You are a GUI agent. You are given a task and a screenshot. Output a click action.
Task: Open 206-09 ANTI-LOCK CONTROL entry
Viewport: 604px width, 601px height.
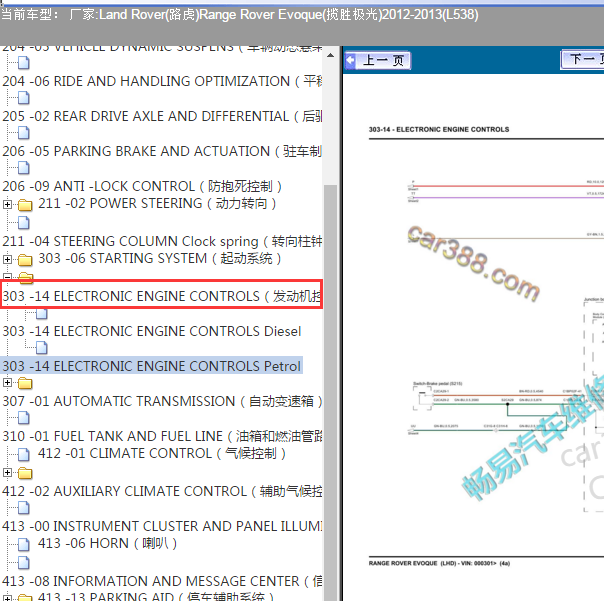[x=142, y=186]
